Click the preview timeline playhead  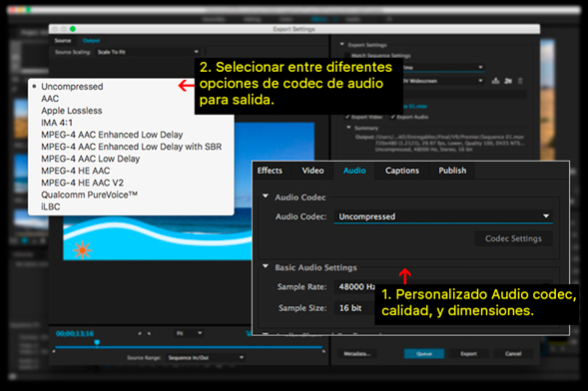[x=97, y=343]
